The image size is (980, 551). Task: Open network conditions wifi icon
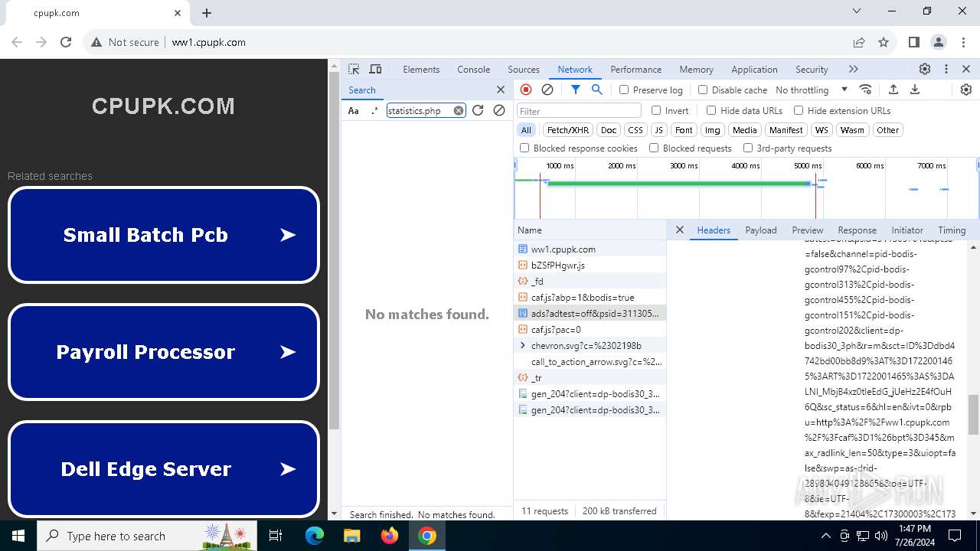pyautogui.click(x=866, y=90)
